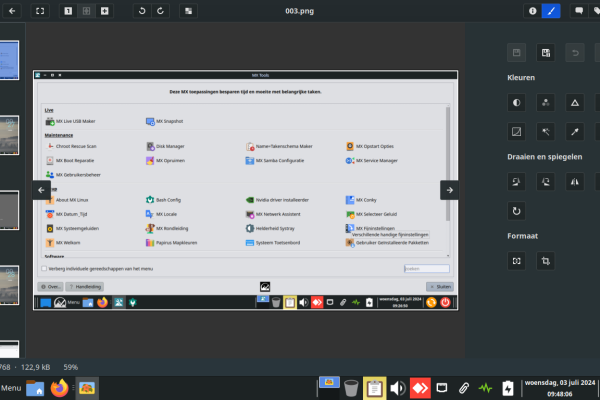Screen dimensions: 600x400
Task: Open the resize tool under Formaat
Action: 516,261
